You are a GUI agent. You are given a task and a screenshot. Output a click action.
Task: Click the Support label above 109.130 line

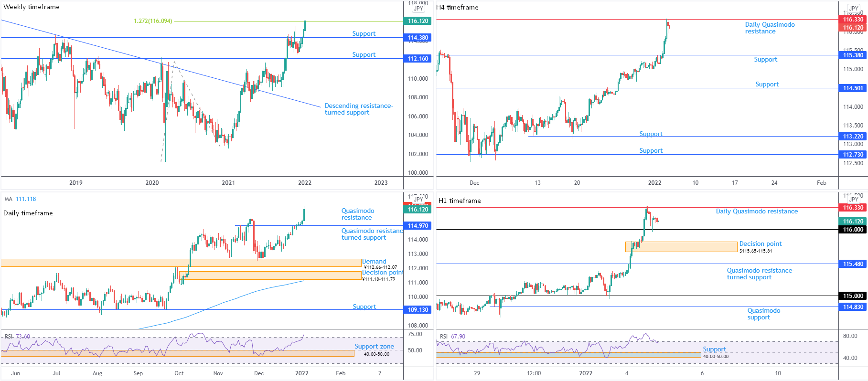pyautogui.click(x=364, y=307)
